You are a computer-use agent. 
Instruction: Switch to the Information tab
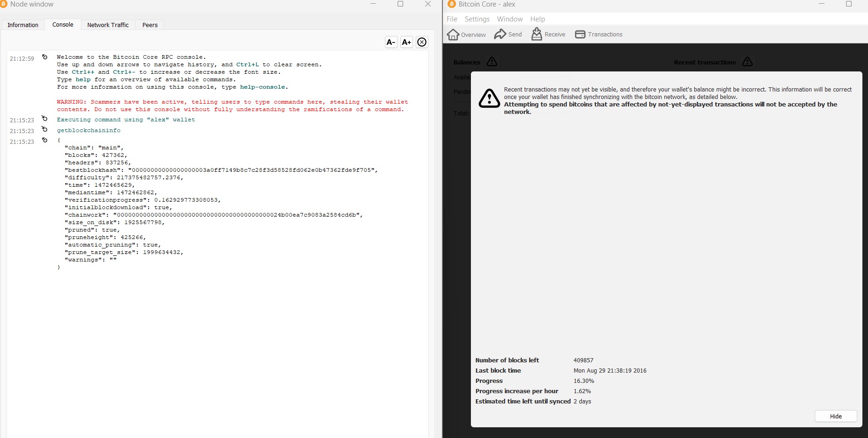(23, 25)
